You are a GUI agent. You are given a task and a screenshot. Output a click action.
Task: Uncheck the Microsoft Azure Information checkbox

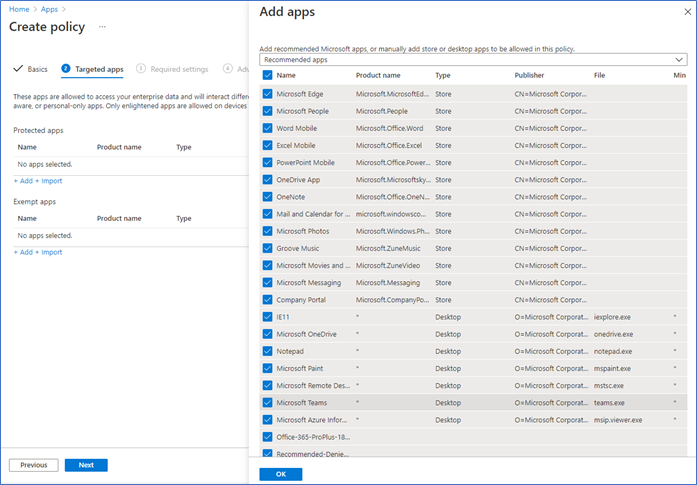267,420
